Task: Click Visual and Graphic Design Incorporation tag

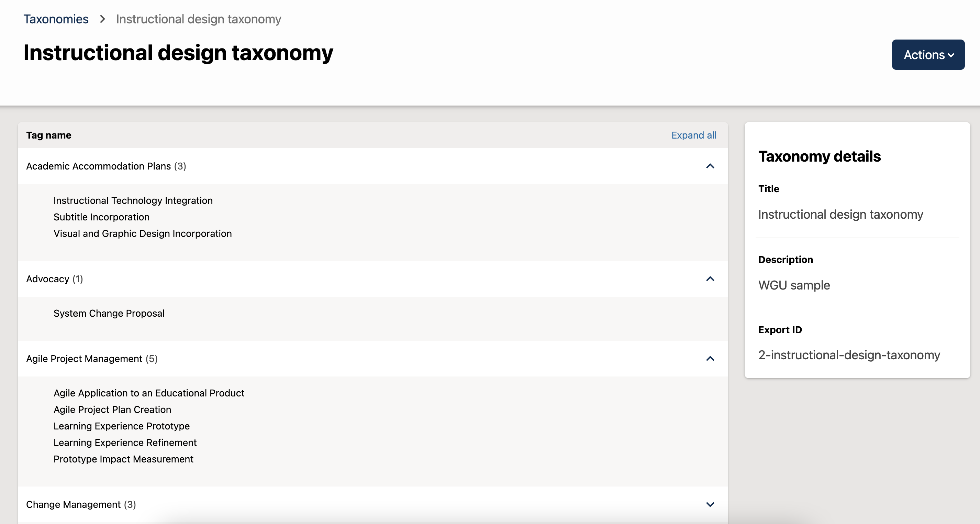Action: pyautogui.click(x=143, y=233)
